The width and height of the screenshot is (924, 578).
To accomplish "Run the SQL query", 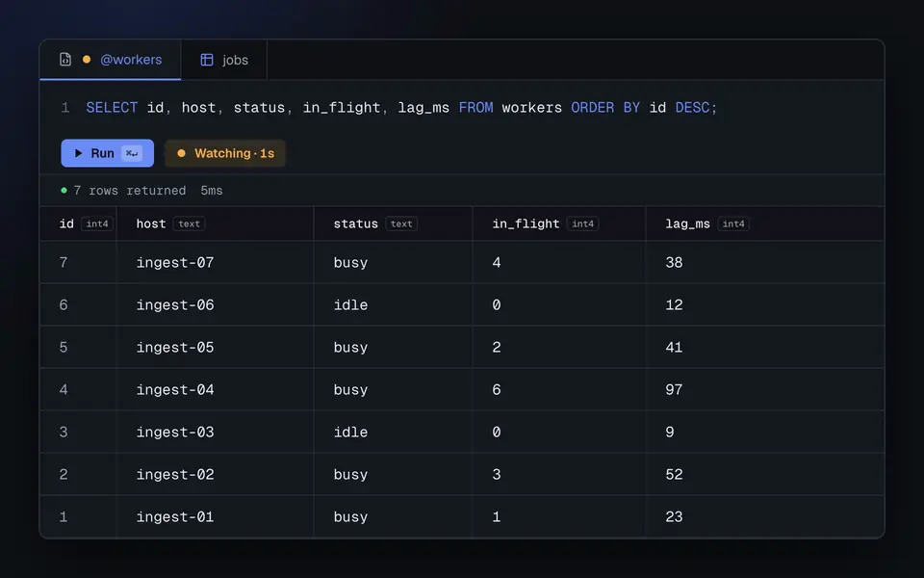I will point(107,153).
